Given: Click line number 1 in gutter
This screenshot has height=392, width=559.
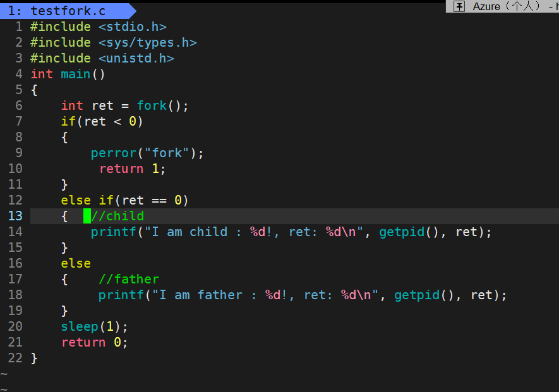Looking at the screenshot, I should pos(19,27).
